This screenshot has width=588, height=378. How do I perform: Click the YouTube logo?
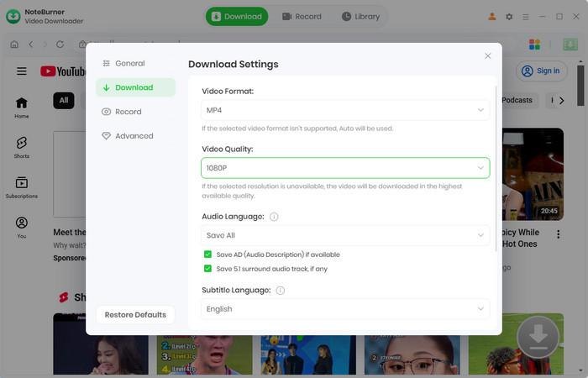63,71
